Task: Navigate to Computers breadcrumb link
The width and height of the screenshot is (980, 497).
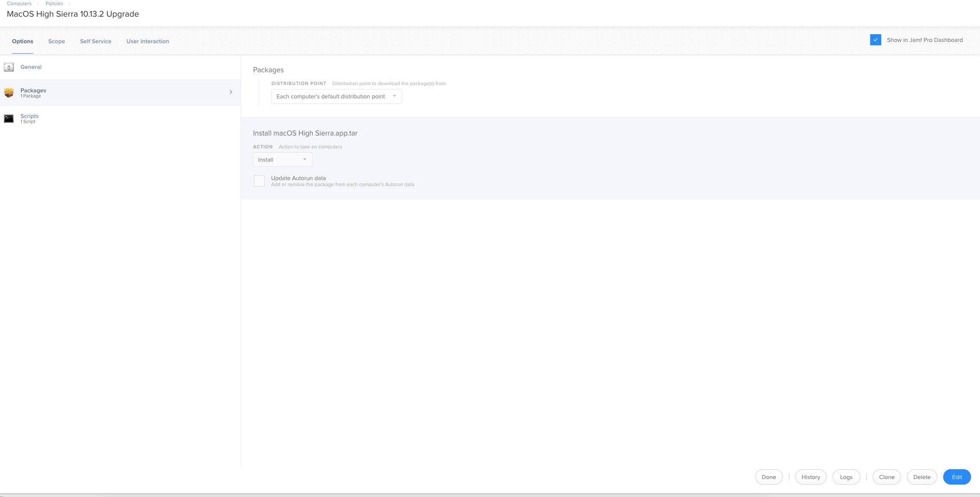Action: (x=19, y=3)
